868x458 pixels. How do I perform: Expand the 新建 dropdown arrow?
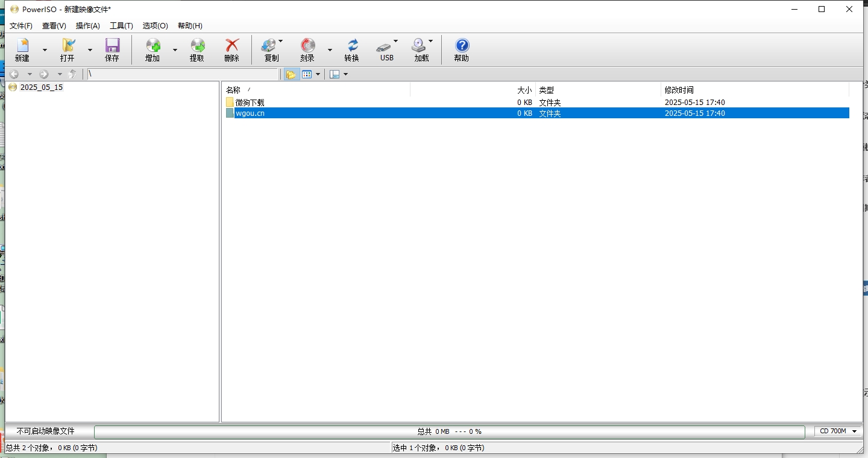tap(45, 50)
